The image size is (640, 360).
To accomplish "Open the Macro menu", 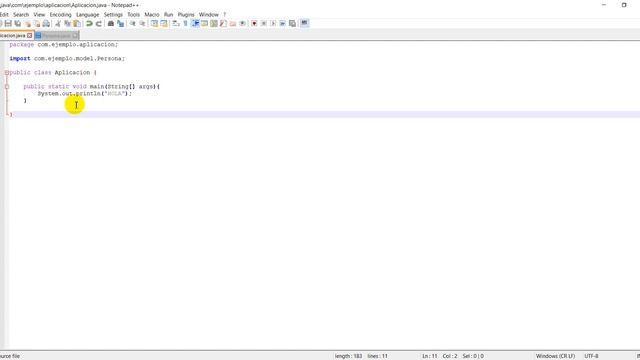I will [152, 15].
